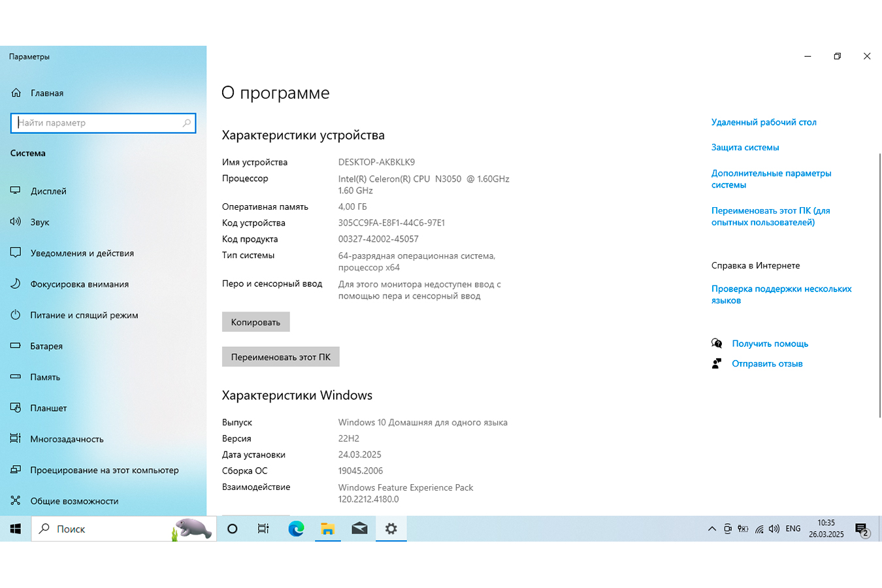Click the version value 22H2
This screenshot has width=882, height=588.
pyautogui.click(x=349, y=438)
